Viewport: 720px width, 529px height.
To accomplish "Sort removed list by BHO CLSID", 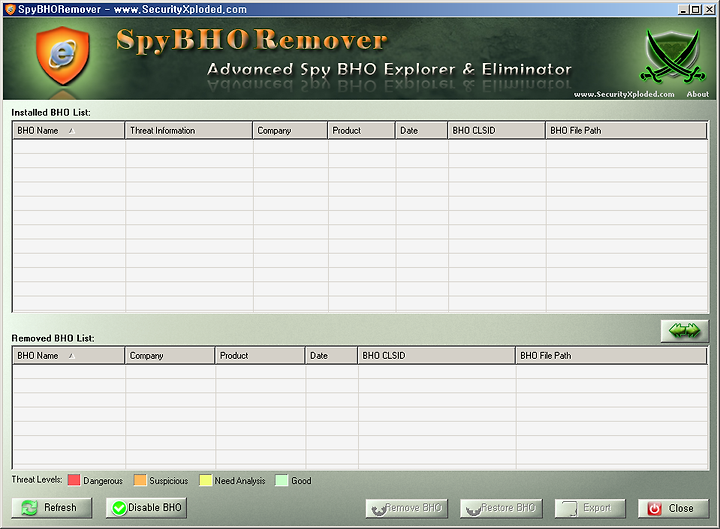I will tap(436, 355).
